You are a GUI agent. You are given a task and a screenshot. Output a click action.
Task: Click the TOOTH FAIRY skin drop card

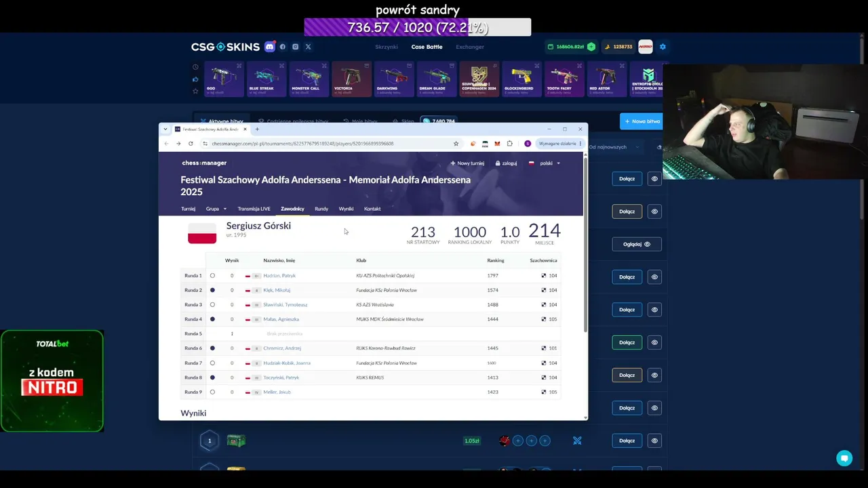point(564,79)
